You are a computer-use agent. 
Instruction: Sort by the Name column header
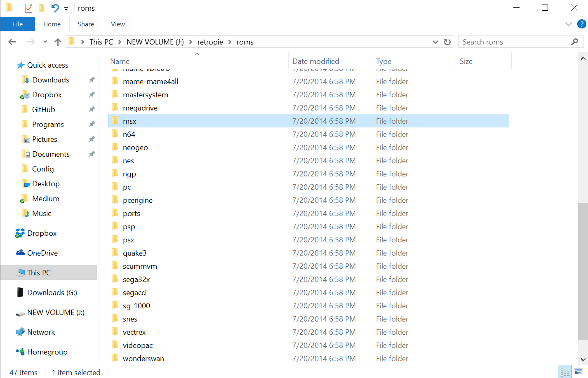click(x=120, y=61)
